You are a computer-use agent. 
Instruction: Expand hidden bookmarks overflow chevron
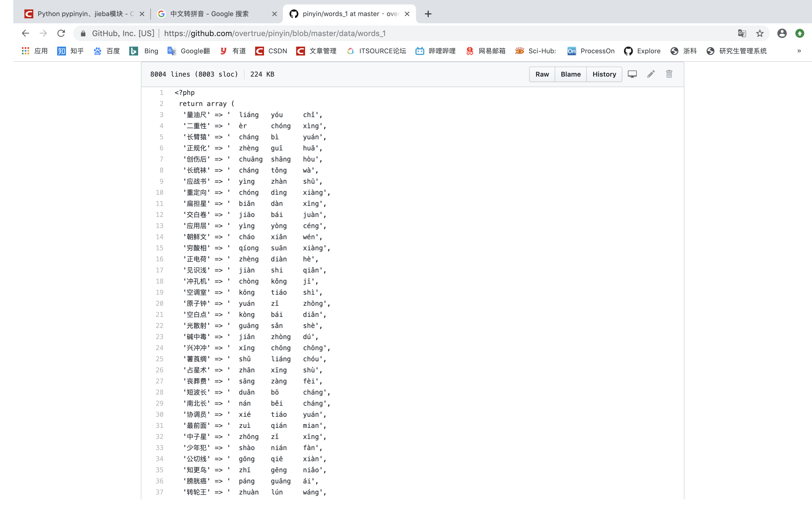(x=798, y=51)
